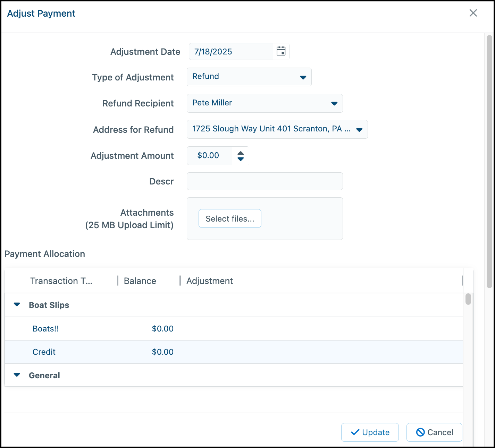Open the calendar date picker icon
The height and width of the screenshot is (448, 495).
(280, 51)
